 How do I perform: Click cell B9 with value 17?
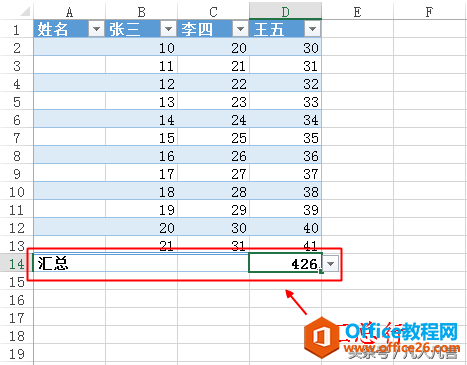coord(141,173)
